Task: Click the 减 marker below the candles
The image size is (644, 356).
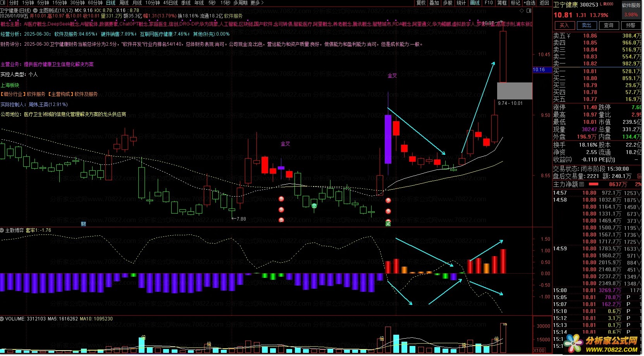Action: 388,224
